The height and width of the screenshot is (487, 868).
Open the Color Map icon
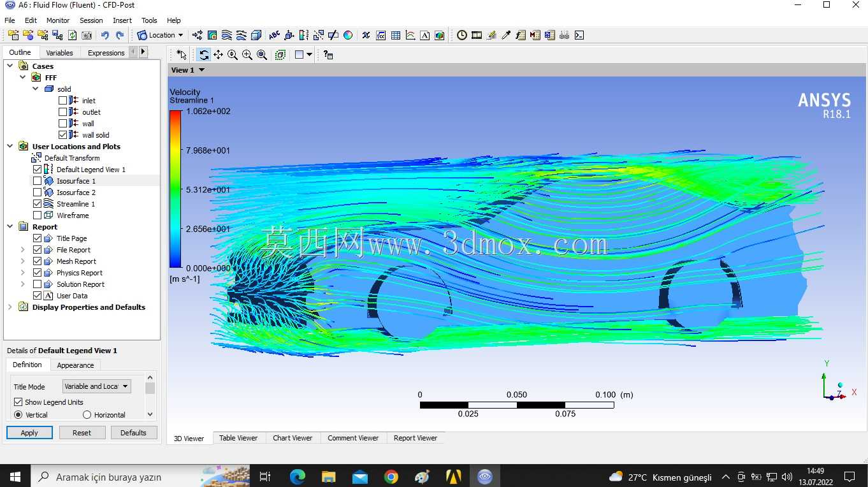348,35
